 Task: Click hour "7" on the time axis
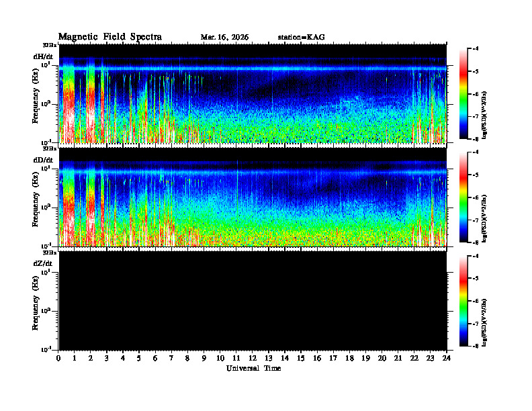point(171,359)
